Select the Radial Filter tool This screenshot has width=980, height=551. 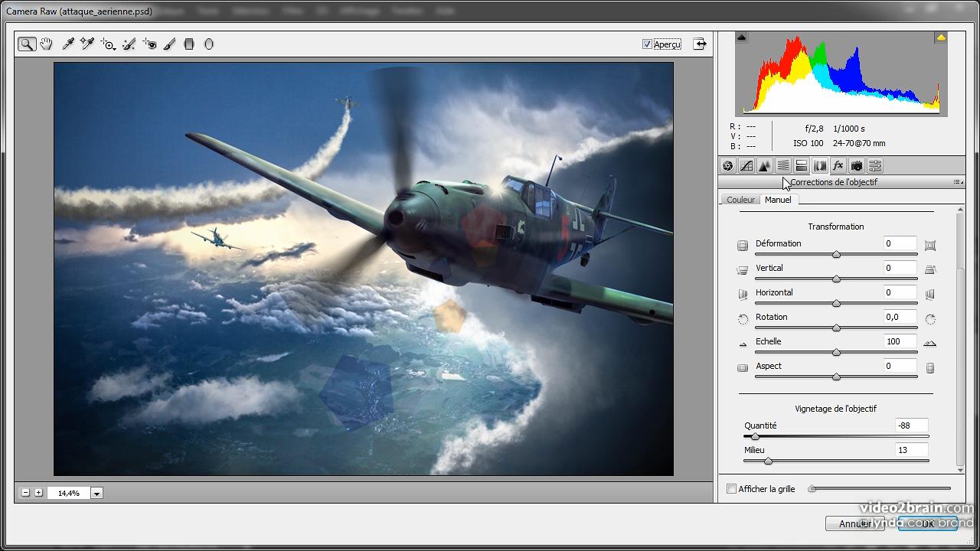(x=208, y=44)
